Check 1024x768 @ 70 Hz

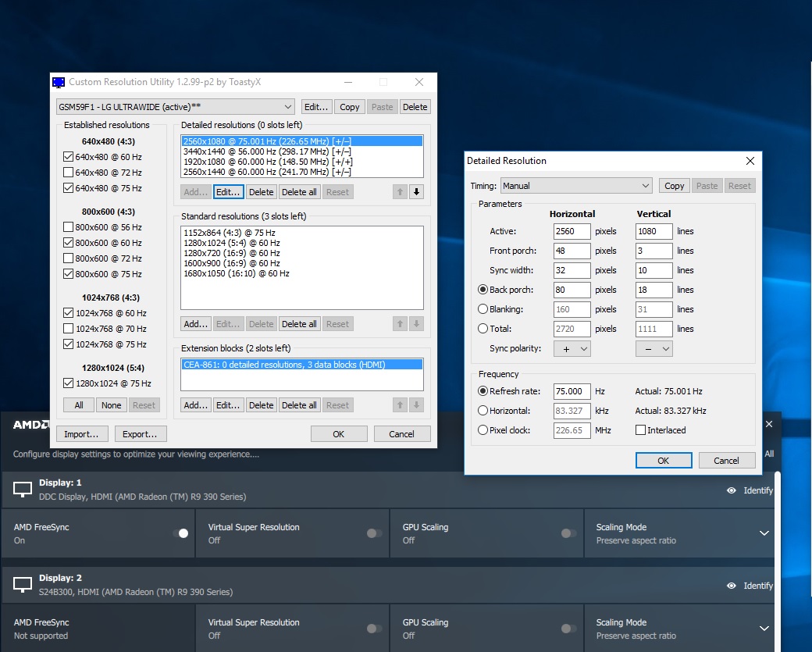tap(68, 328)
